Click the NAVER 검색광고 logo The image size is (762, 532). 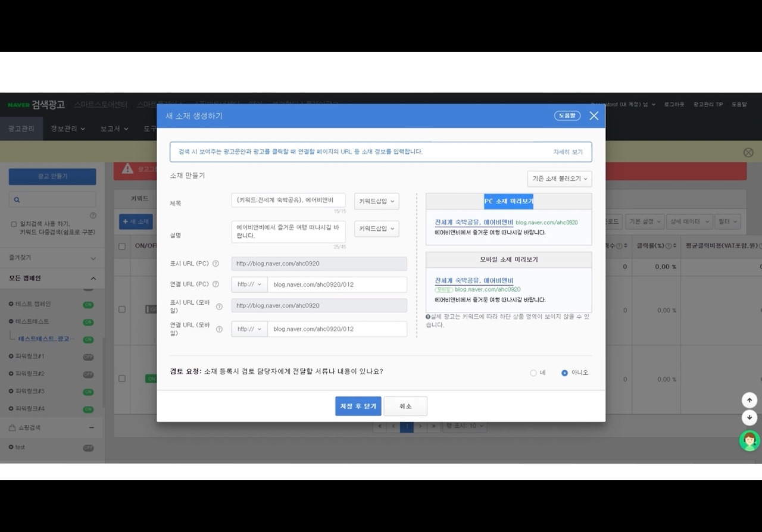36,105
